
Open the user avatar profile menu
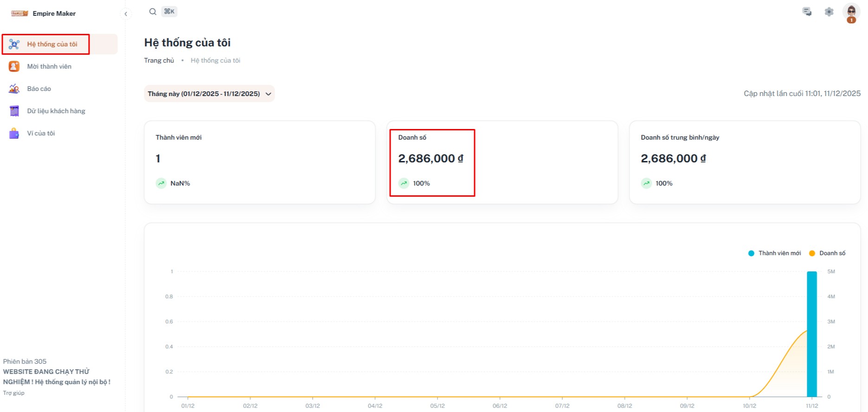(x=851, y=12)
